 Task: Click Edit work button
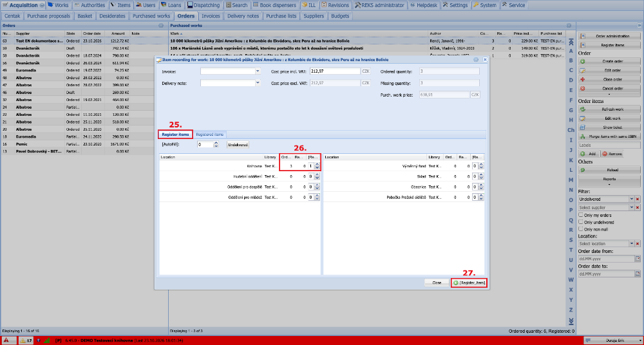pos(609,118)
